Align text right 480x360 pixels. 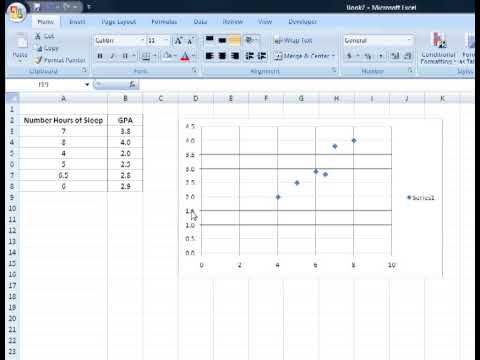tap(235, 56)
